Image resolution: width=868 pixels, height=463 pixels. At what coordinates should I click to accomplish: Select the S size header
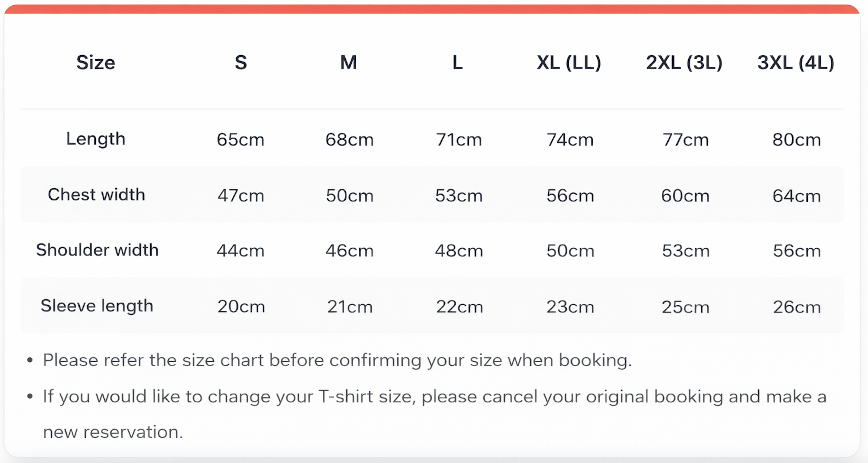click(x=241, y=63)
